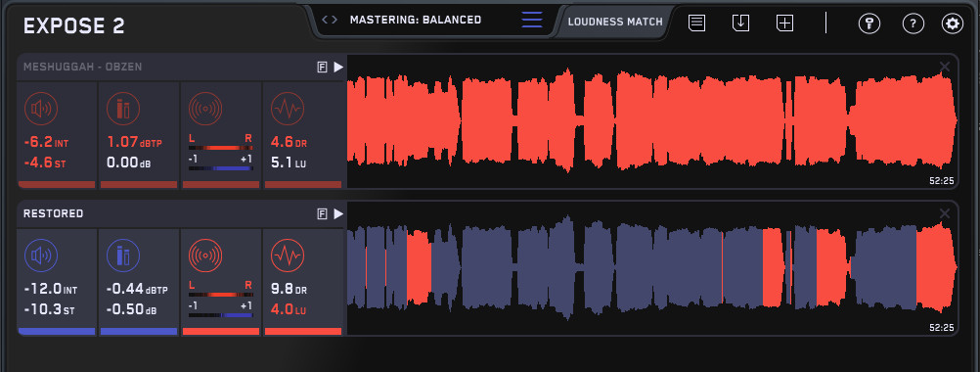Add a new track with the plus icon

(784, 23)
